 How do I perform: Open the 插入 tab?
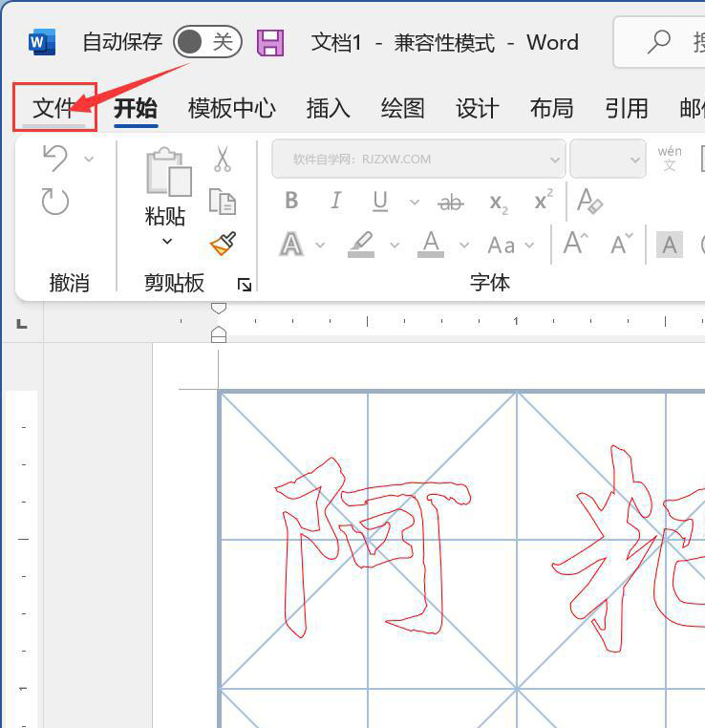click(x=328, y=108)
